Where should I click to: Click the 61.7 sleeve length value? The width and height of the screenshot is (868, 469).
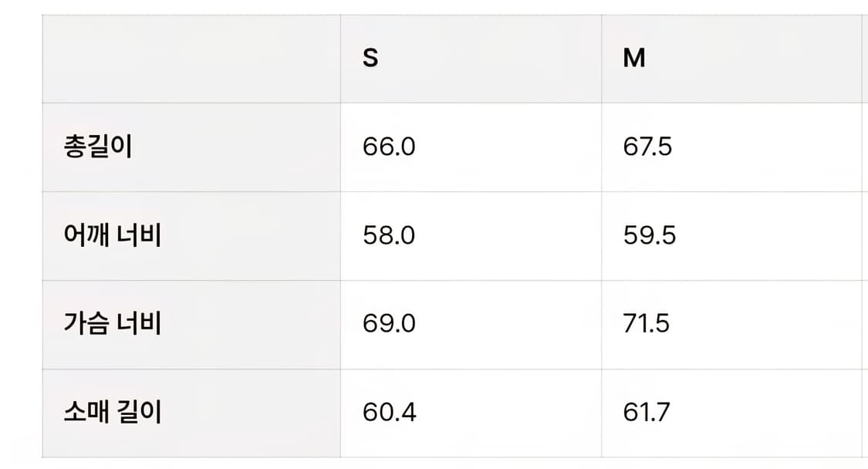click(x=647, y=412)
